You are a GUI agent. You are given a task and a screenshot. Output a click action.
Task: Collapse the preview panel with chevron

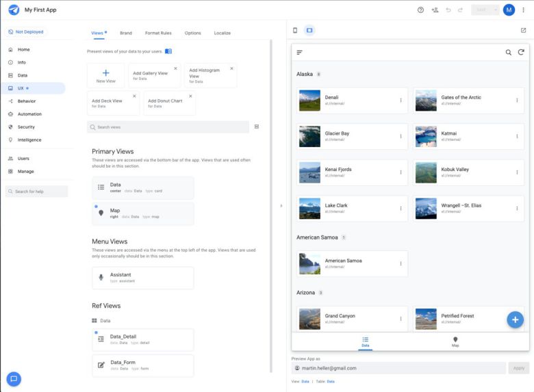(x=281, y=205)
